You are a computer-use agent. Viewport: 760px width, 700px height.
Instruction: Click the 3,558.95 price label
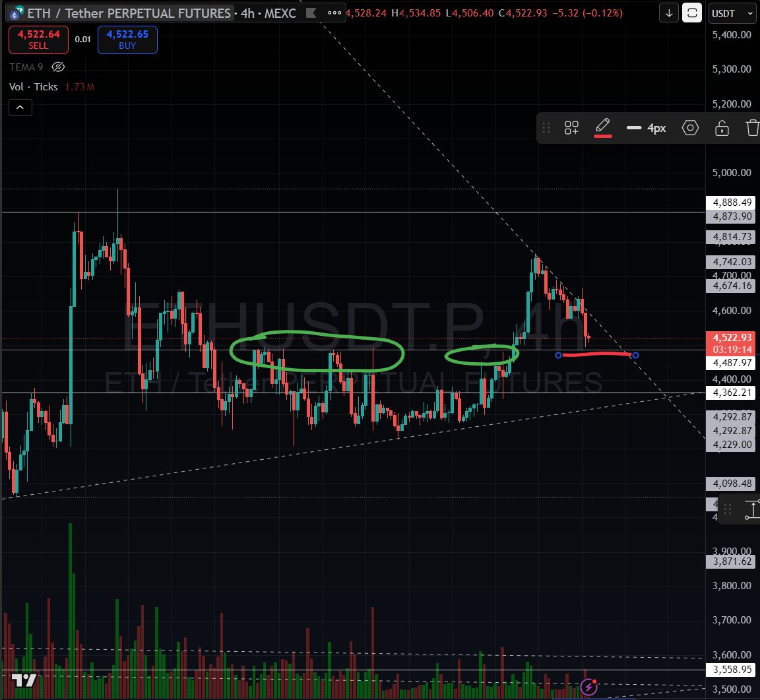[x=732, y=670]
